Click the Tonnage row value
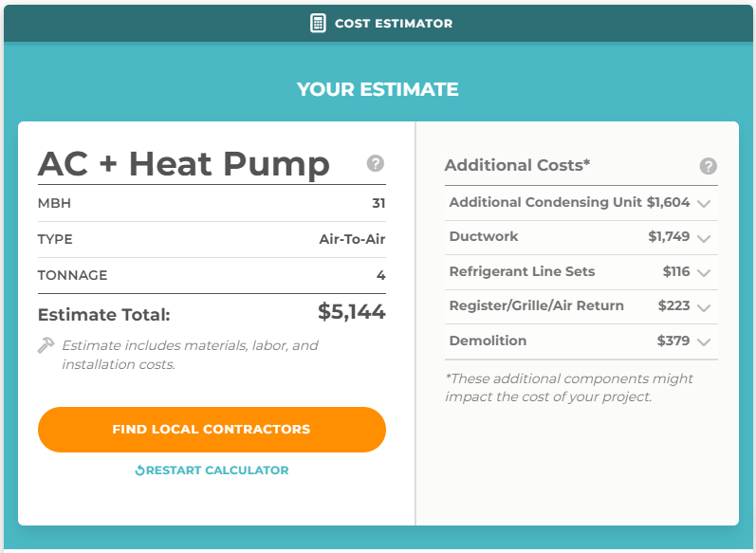This screenshot has height=553, width=756. (381, 275)
